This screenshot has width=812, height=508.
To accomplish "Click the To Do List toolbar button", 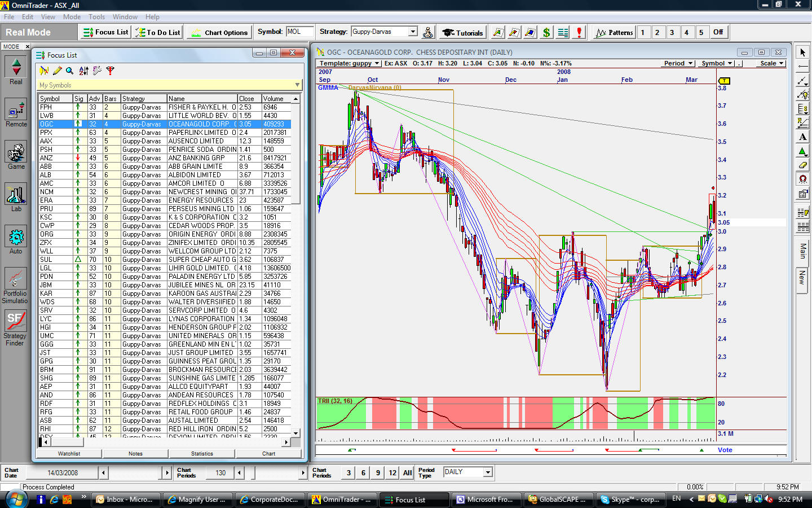I will coord(157,32).
